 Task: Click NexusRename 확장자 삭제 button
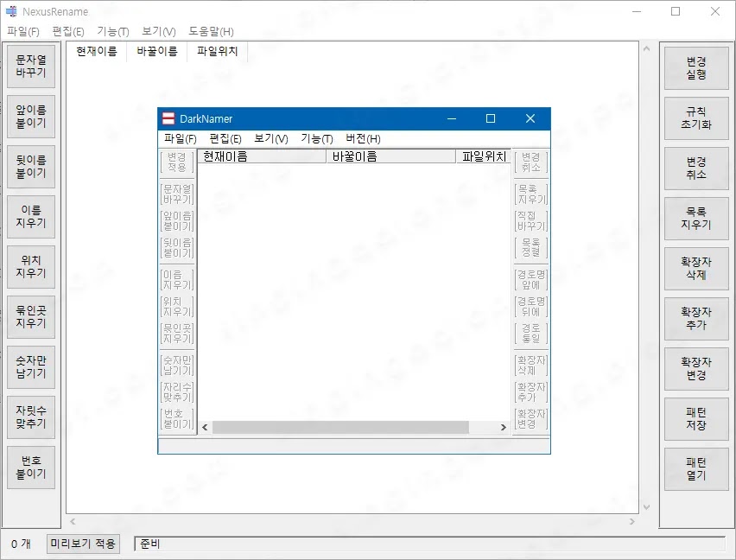(696, 269)
